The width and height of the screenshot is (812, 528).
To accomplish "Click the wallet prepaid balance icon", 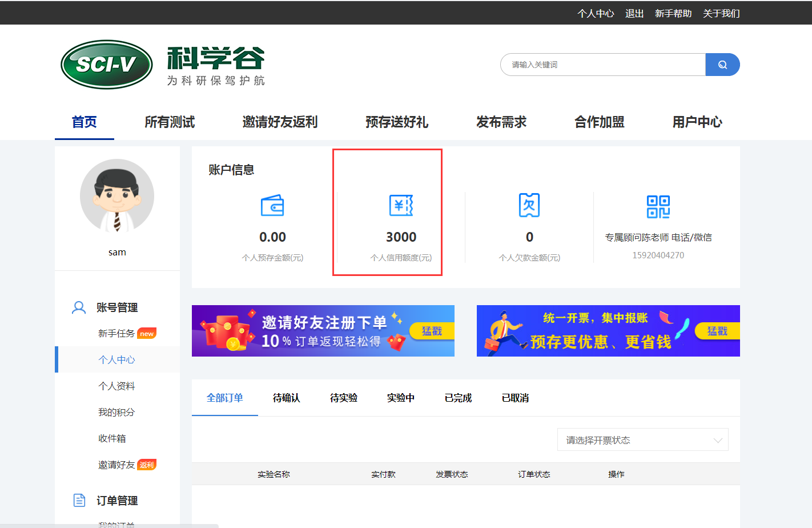I will 272,206.
